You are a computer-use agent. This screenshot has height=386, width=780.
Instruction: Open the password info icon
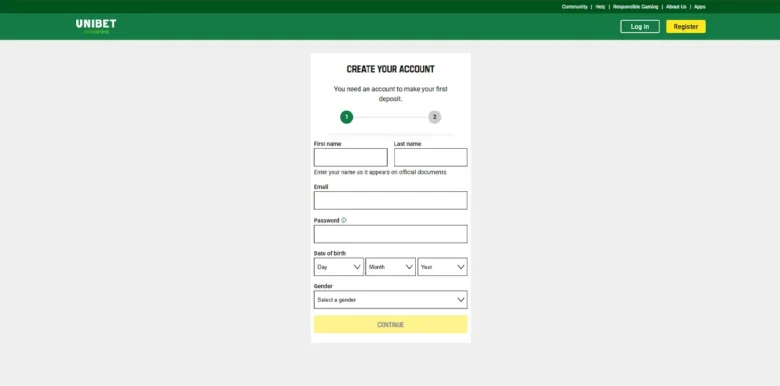tap(344, 220)
